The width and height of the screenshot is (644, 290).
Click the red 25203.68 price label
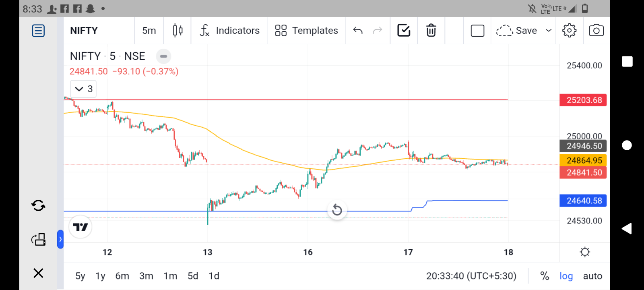tap(583, 100)
